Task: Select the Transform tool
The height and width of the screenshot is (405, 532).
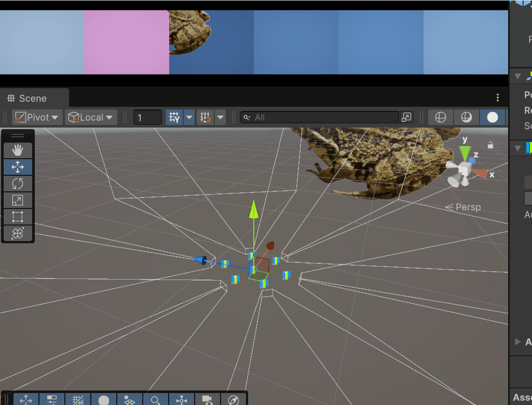Action: 18,233
